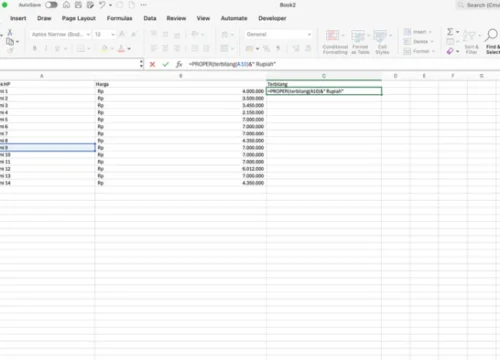500x360 pixels.
Task: Open the Insert ribbon tab
Action: pos(18,18)
